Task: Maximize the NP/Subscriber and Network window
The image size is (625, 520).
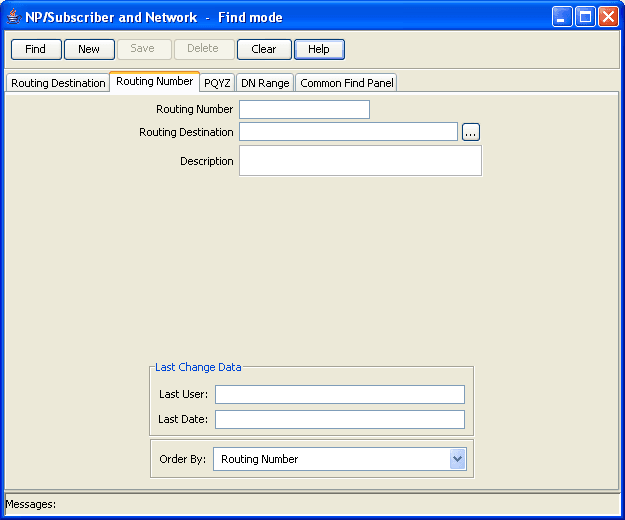Action: (x=585, y=17)
